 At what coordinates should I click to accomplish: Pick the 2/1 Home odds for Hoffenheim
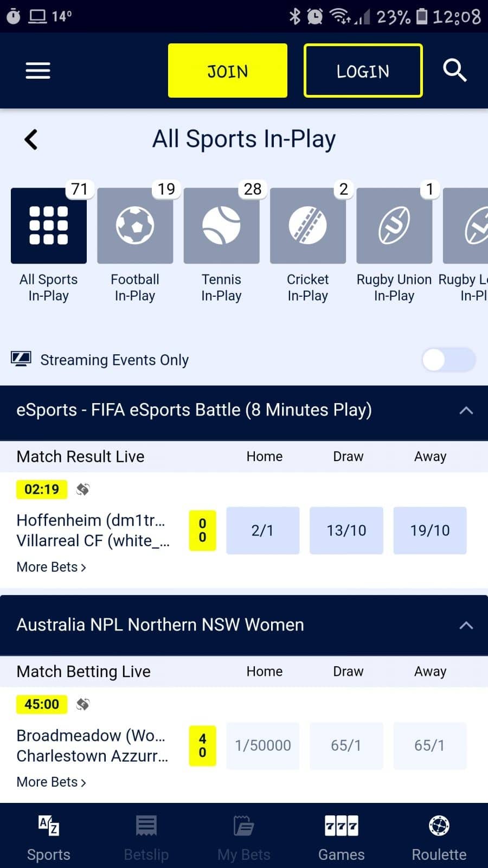click(x=262, y=530)
